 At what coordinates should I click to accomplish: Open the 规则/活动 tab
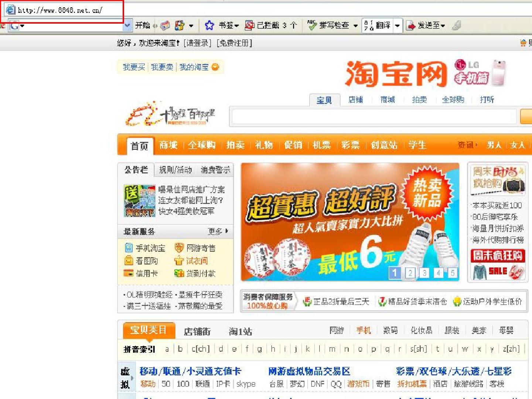(x=175, y=170)
